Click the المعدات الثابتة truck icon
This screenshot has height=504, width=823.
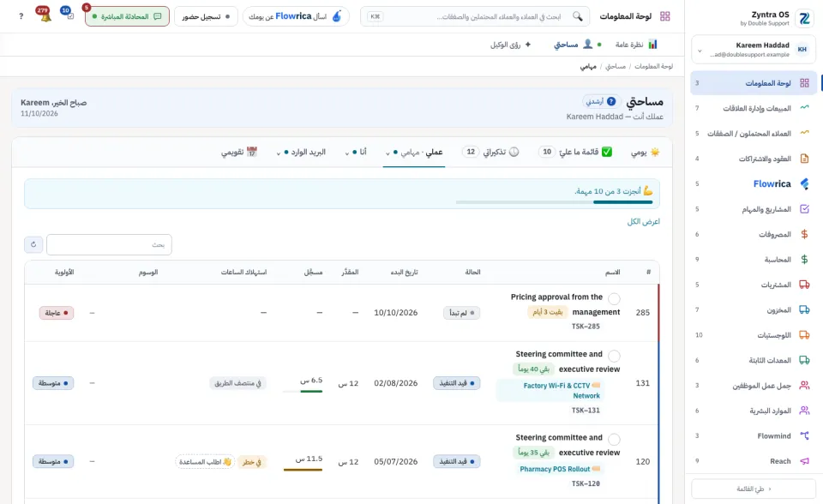[804, 360]
